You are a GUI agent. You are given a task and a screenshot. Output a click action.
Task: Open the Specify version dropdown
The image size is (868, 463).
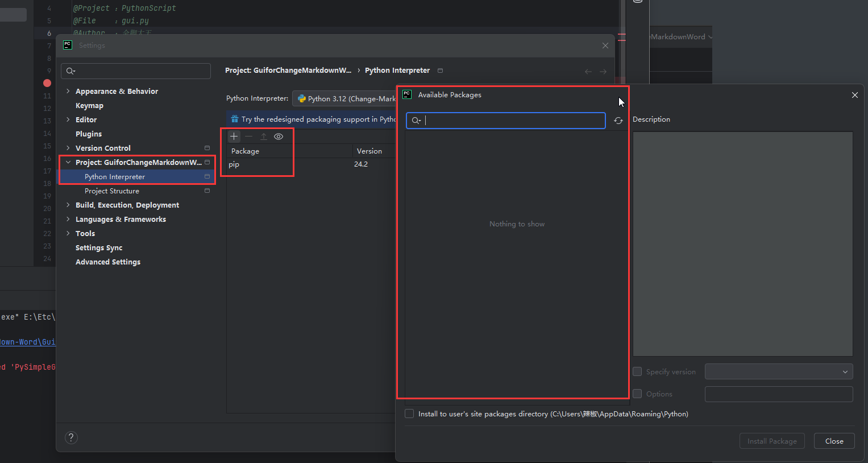pos(779,371)
